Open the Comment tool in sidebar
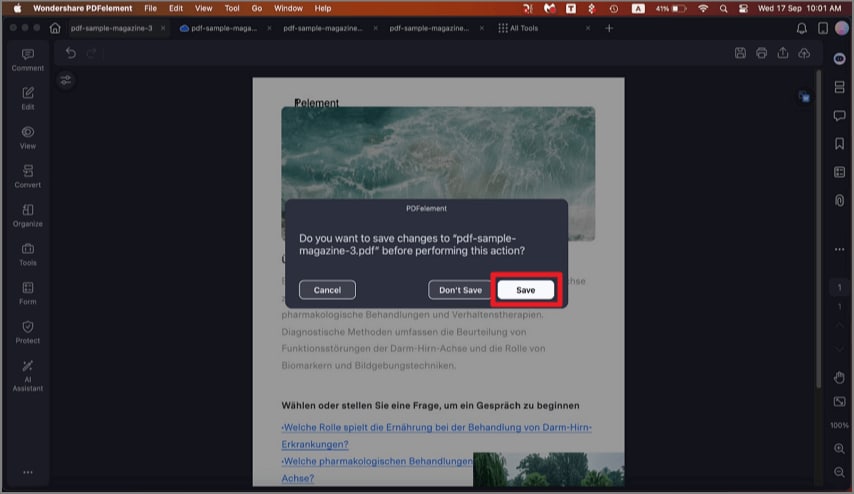The width and height of the screenshot is (854, 494). 27,59
